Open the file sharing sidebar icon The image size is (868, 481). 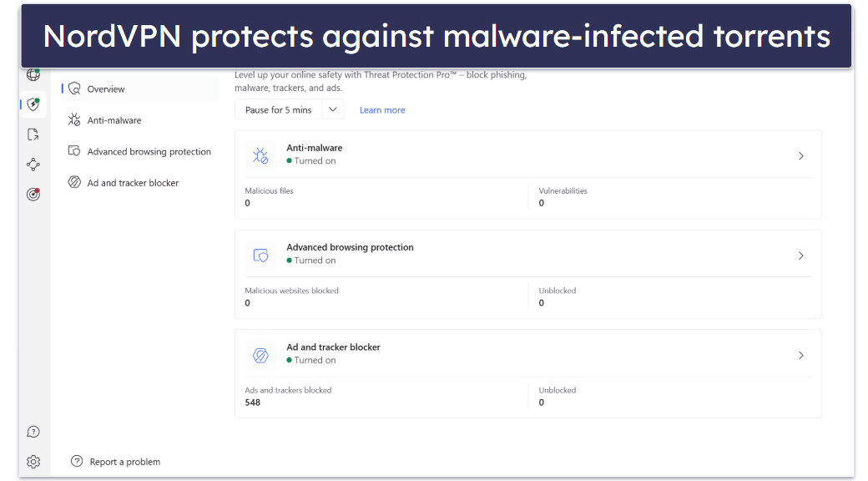pyautogui.click(x=33, y=134)
